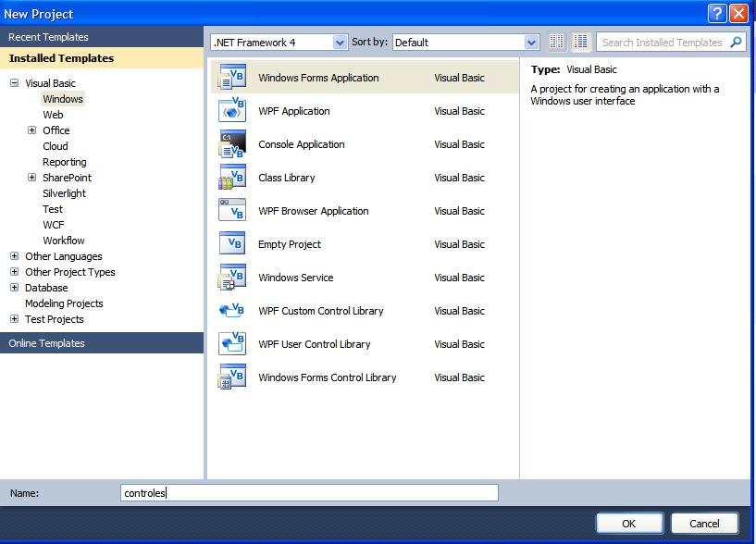Select the Office category label

[56, 130]
